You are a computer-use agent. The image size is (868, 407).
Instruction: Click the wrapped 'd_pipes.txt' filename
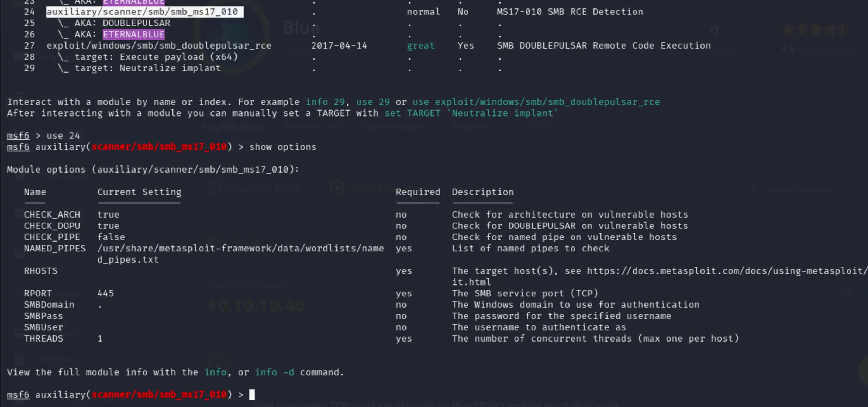click(x=128, y=260)
